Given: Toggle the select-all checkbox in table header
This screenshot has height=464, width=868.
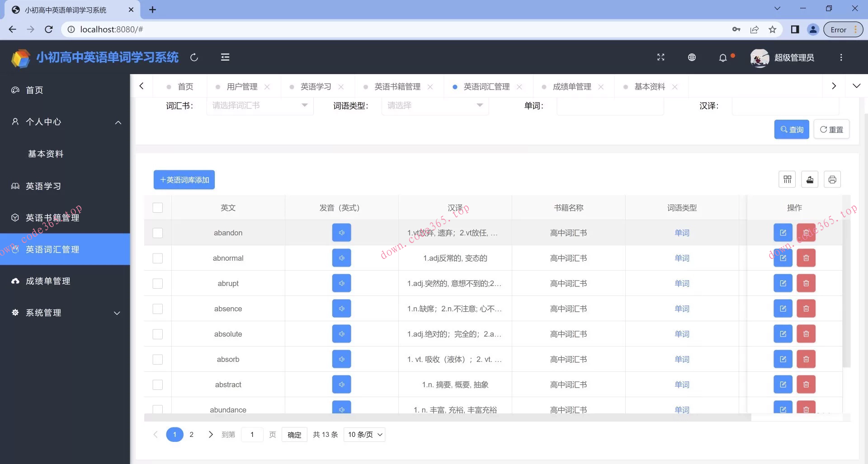Looking at the screenshot, I should [157, 207].
